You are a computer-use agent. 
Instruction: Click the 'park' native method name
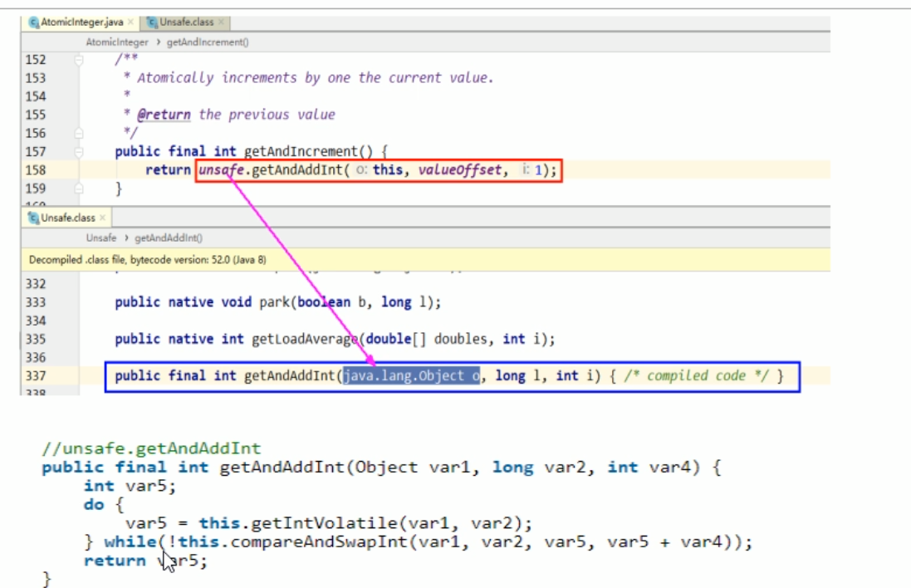274,302
